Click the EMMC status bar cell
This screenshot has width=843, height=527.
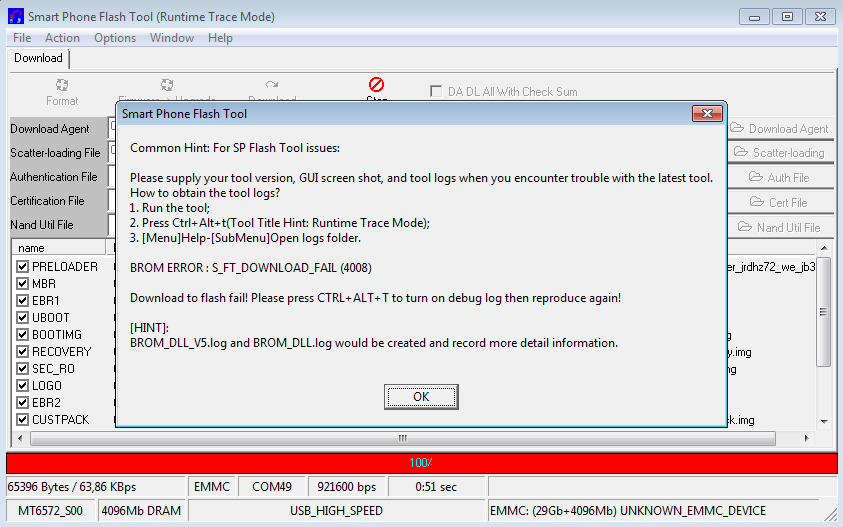(x=212, y=487)
